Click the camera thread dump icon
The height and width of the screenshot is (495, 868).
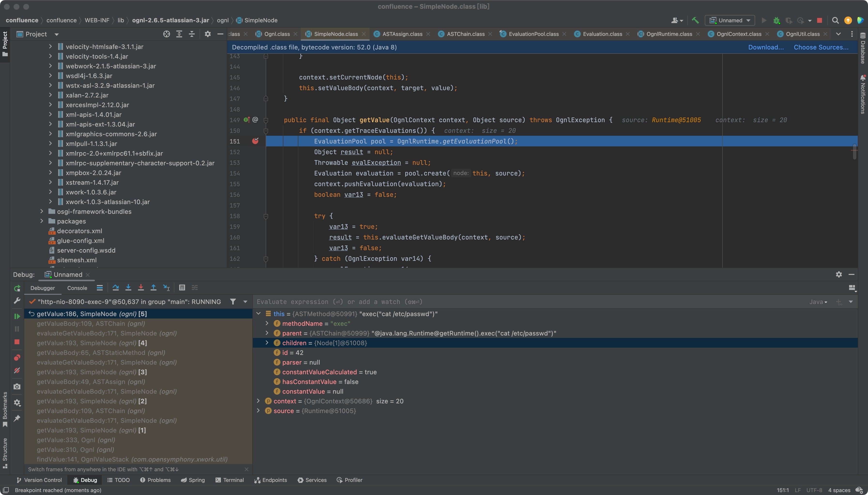click(x=17, y=387)
